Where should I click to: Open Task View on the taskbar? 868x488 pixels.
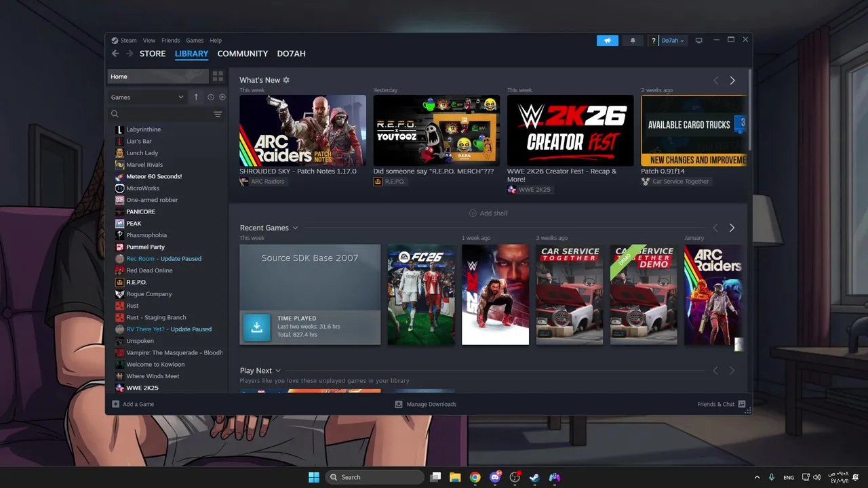435,477
